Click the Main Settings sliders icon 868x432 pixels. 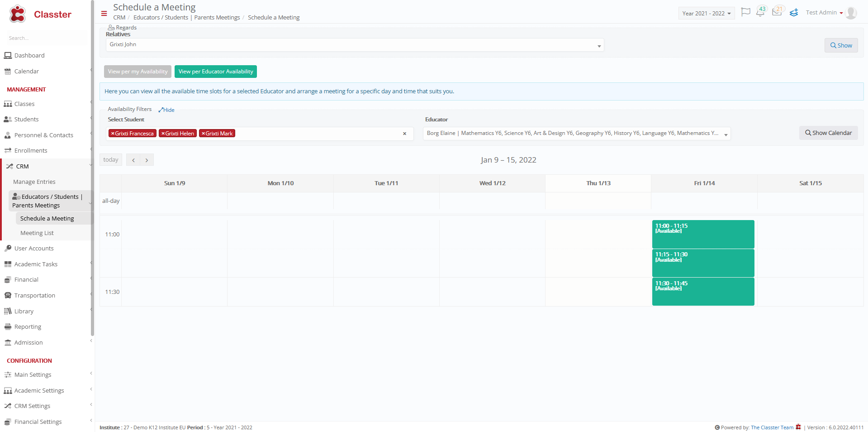pos(8,374)
